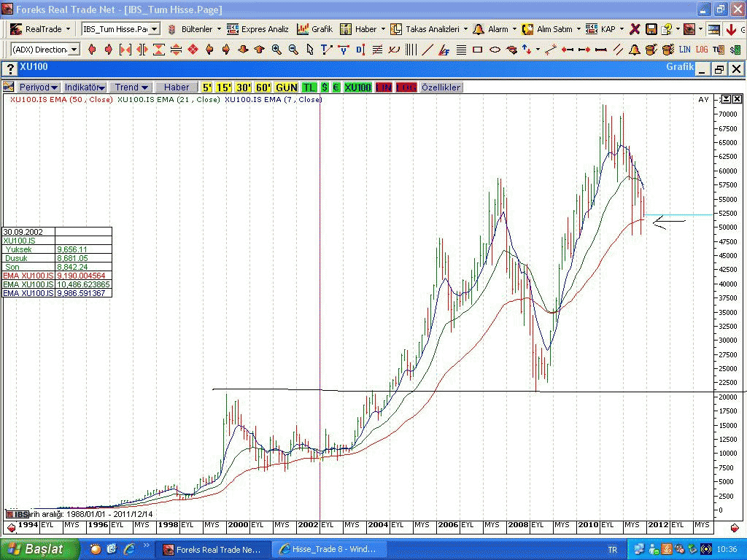
Task: Toggle the € euro currency button
Action: [x=336, y=87]
